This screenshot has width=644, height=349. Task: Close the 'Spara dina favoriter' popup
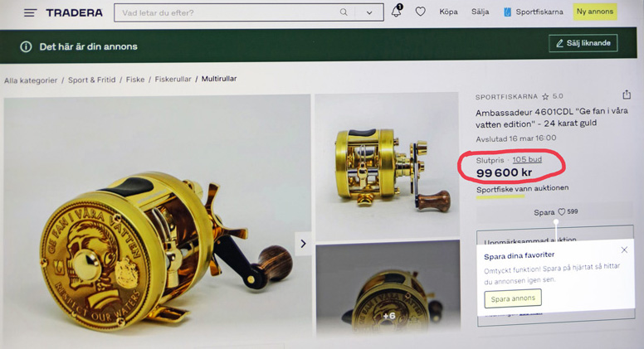(624, 250)
